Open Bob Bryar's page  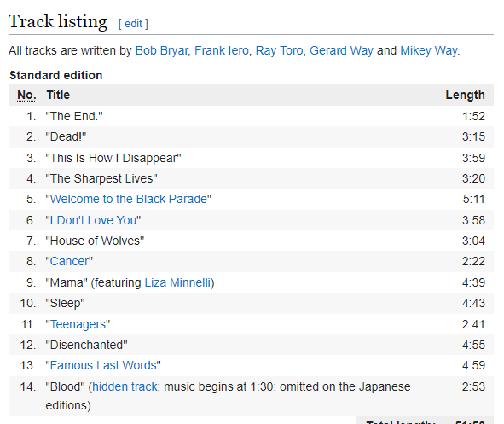tap(162, 51)
